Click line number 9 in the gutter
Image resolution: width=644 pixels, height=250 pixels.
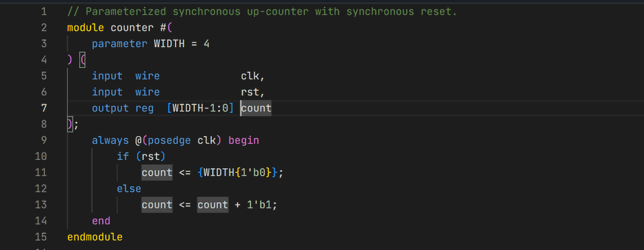pyautogui.click(x=44, y=140)
